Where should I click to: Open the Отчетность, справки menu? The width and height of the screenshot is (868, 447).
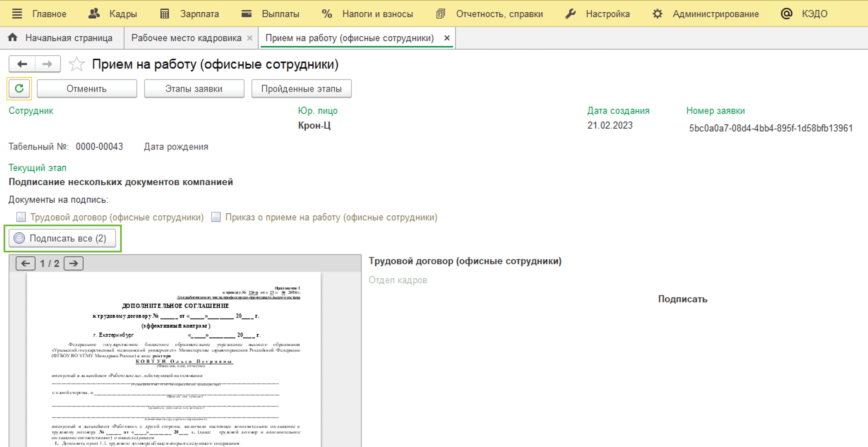[499, 14]
